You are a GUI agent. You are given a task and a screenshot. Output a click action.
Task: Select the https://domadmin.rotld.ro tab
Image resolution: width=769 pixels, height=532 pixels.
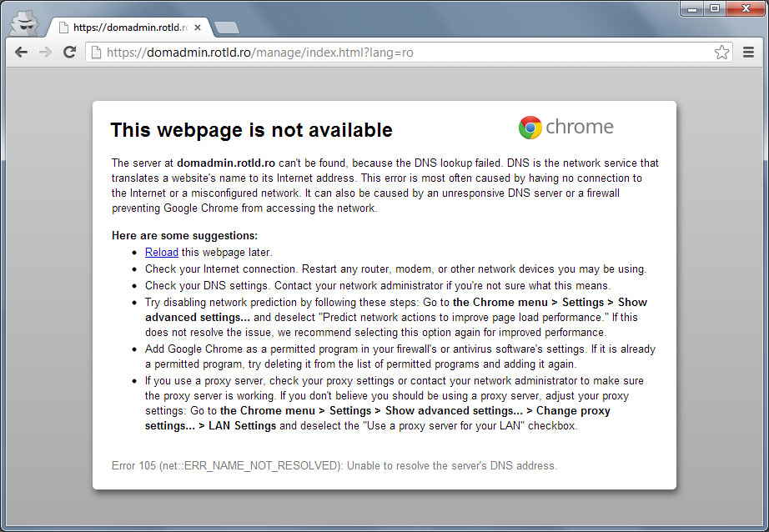(125, 28)
